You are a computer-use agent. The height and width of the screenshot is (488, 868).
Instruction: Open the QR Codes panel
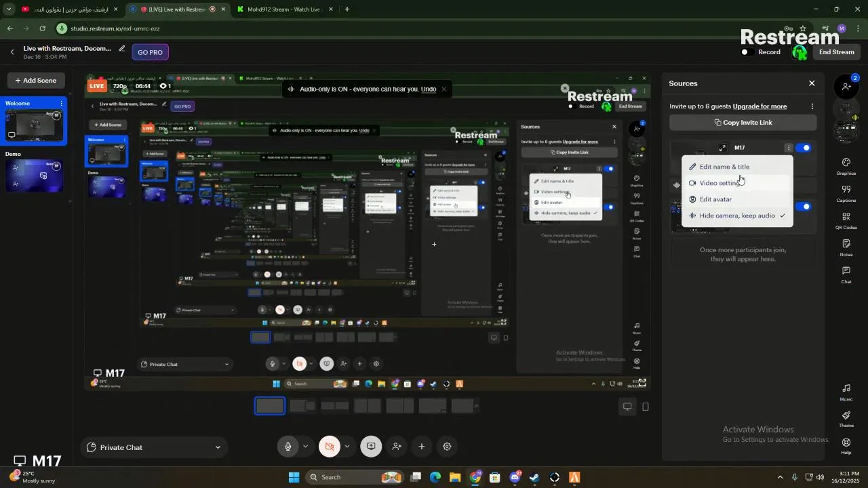click(x=846, y=220)
